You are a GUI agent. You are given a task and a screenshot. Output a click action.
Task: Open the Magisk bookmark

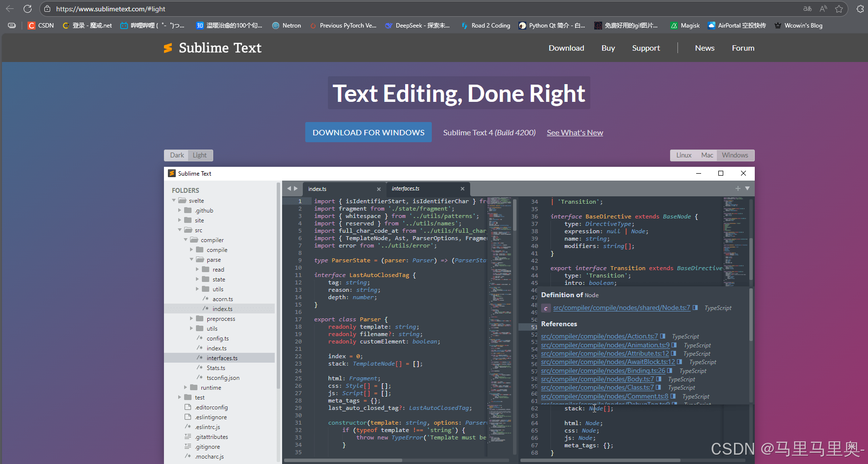[685, 26]
